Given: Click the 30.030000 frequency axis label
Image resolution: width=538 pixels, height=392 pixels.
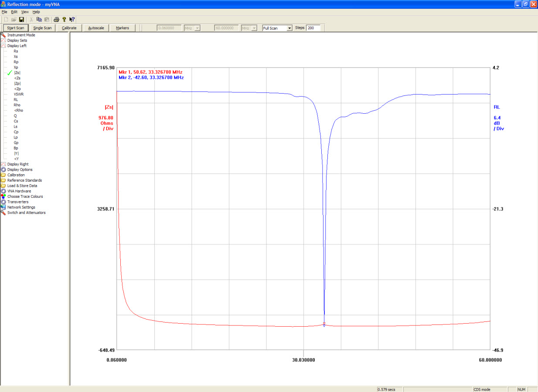Looking at the screenshot, I should click(303, 360).
